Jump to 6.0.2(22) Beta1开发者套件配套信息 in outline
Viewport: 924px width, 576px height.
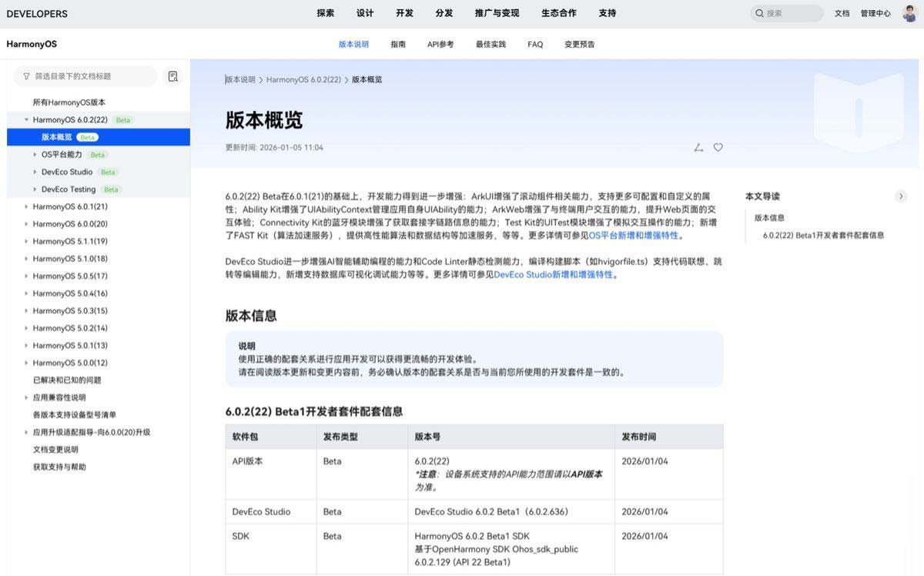824,236
